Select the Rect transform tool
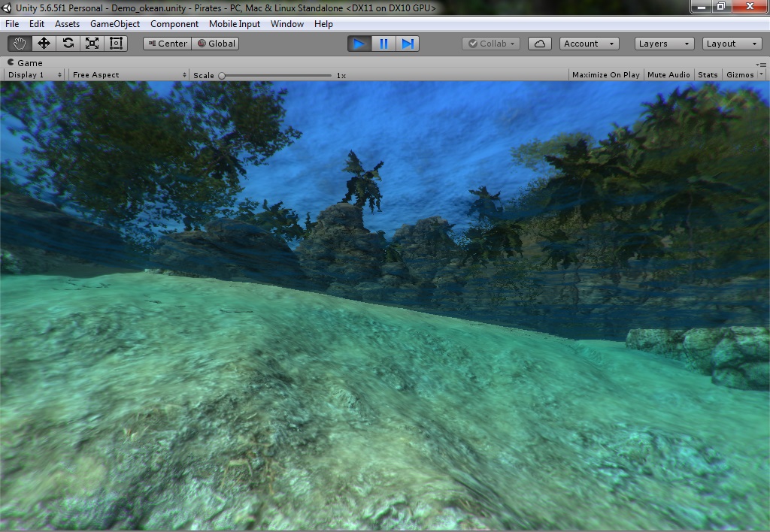This screenshot has height=532, width=770. [x=116, y=44]
